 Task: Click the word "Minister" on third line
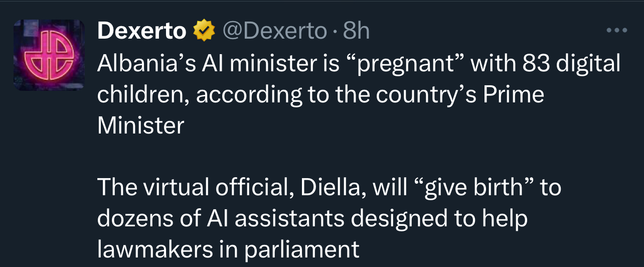(x=140, y=125)
